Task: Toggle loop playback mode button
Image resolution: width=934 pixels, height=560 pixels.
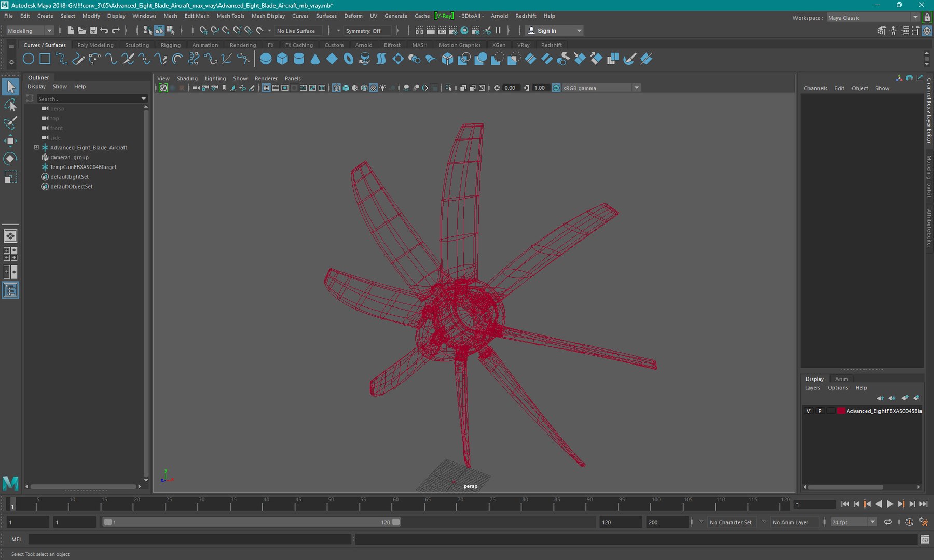Action: click(x=888, y=522)
